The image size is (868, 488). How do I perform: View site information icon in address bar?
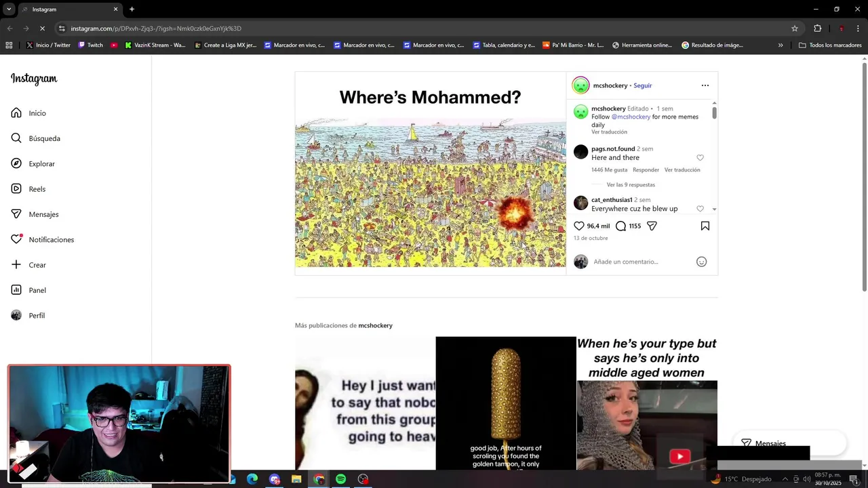pos(62,28)
